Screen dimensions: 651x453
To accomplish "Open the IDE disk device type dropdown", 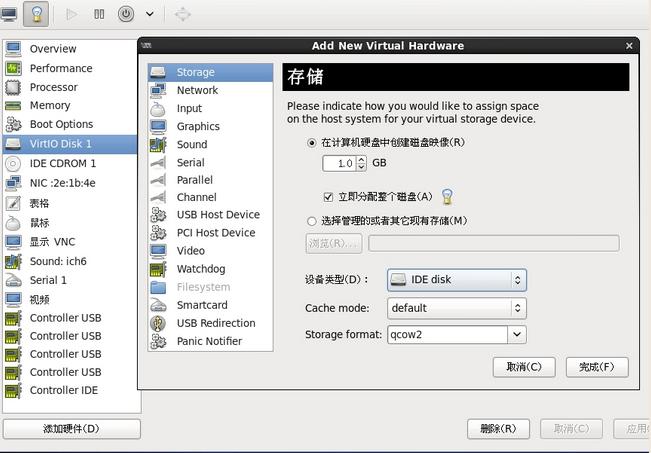I will [x=456, y=280].
